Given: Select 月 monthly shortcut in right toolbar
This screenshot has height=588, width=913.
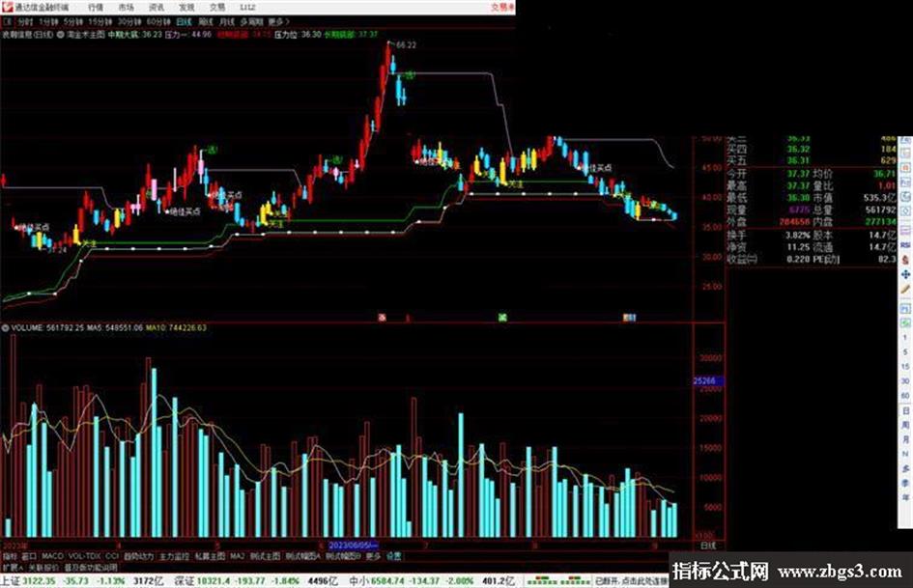Looking at the screenshot, I should [x=905, y=439].
